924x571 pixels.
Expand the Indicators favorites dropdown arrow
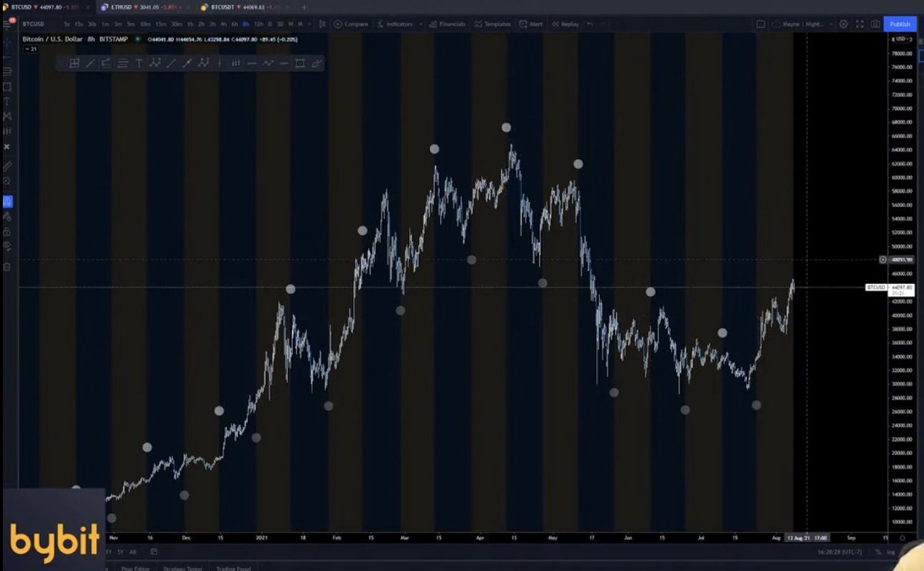point(420,24)
